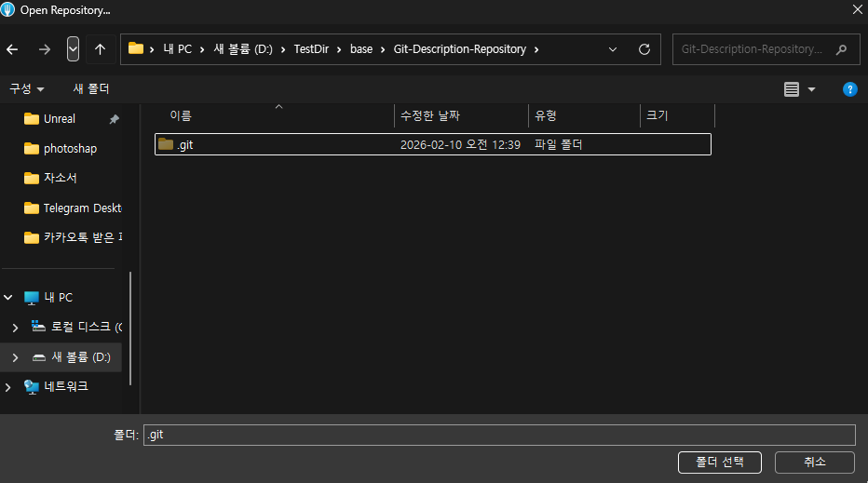The height and width of the screenshot is (483, 868).
Task: Sort by 수정한 날짜 column header
Action: tap(430, 116)
